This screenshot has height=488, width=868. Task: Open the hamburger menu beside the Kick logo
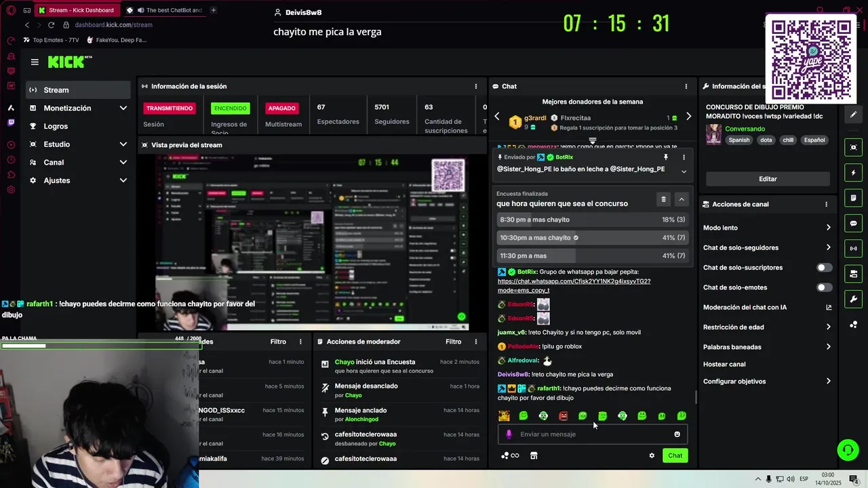[35, 62]
